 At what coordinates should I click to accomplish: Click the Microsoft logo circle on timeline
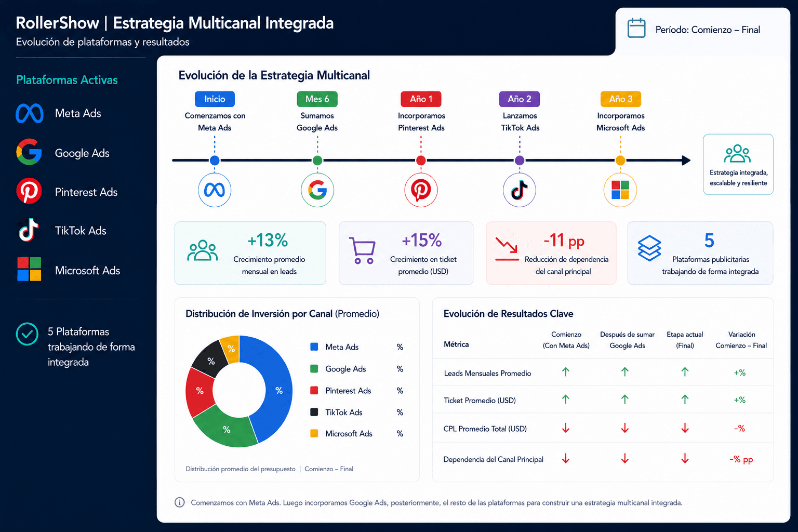pyautogui.click(x=620, y=190)
